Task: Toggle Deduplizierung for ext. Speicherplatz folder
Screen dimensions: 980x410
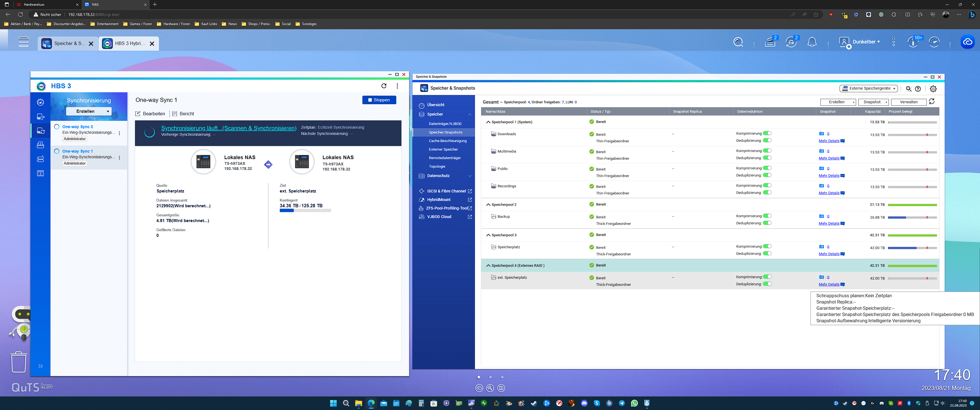Action: [767, 284]
